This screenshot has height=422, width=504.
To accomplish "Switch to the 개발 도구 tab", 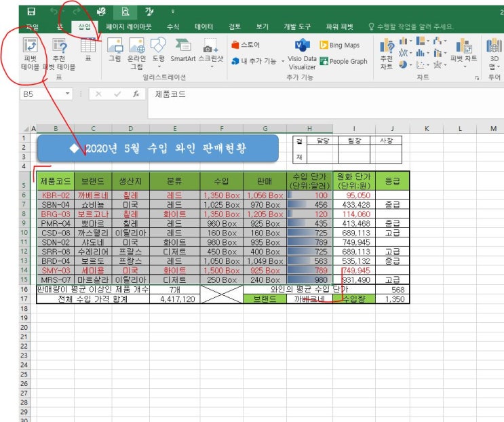I will coord(297,26).
